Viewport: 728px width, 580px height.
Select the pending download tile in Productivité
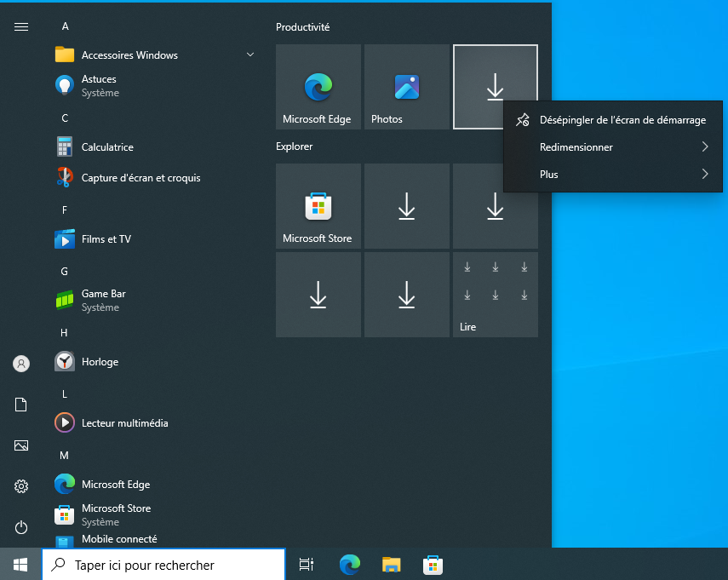tap(495, 87)
